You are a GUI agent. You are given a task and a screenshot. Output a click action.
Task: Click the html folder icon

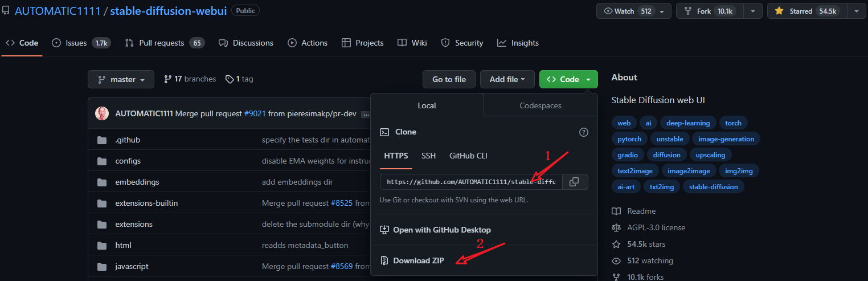pyautogui.click(x=102, y=246)
